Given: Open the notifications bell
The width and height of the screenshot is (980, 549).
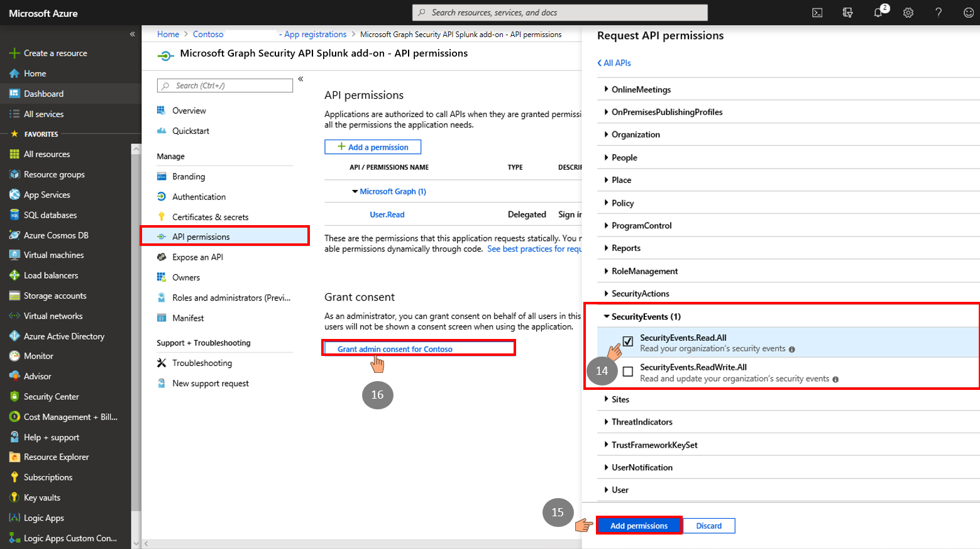Looking at the screenshot, I should [878, 12].
